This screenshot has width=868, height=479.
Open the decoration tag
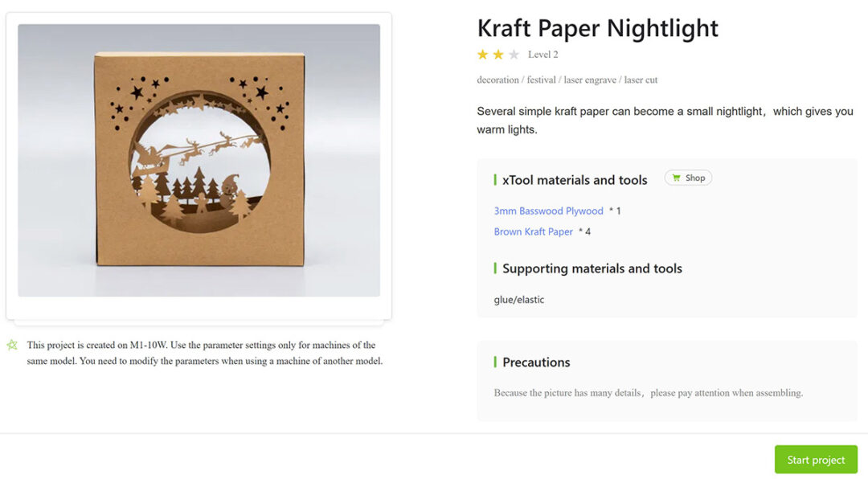(x=497, y=80)
